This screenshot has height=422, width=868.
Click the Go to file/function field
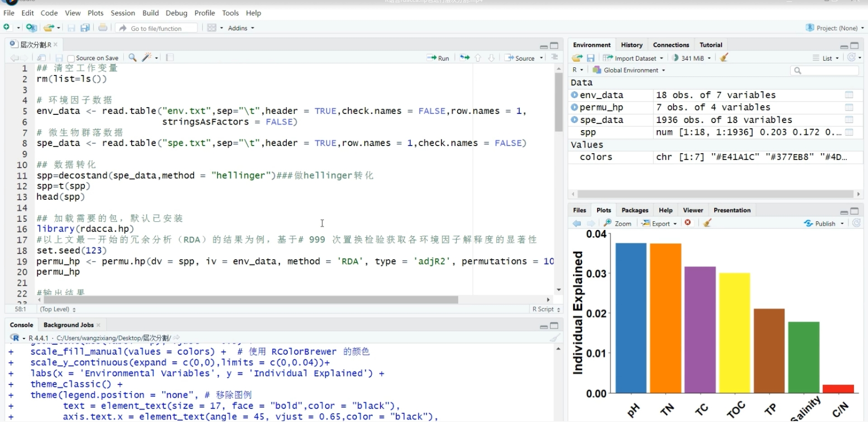click(x=157, y=28)
